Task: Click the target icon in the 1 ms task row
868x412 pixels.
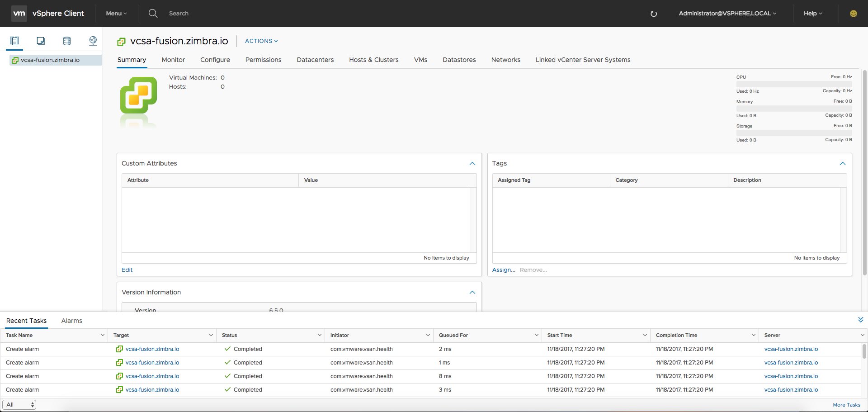Action: click(119, 363)
